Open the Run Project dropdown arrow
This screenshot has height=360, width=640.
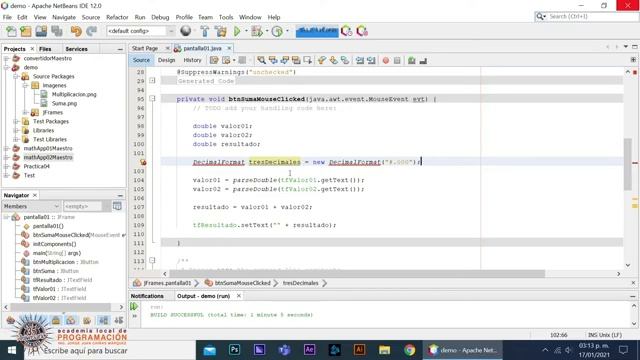pyautogui.click(x=246, y=31)
